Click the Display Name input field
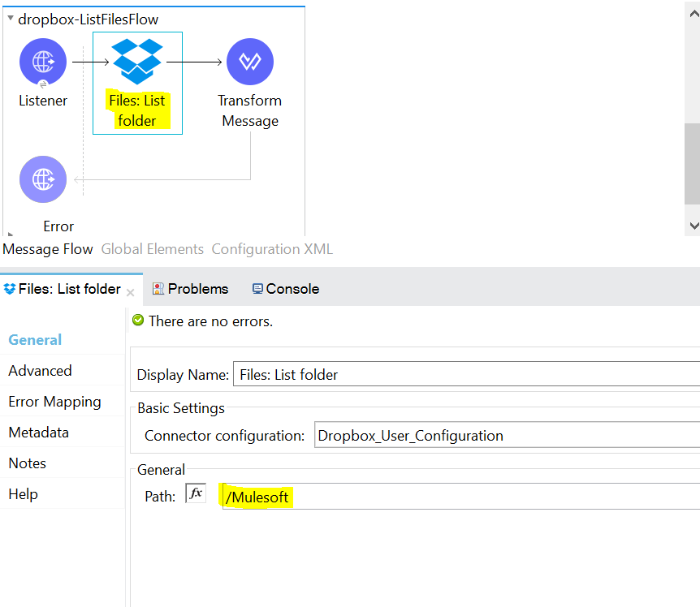700x607 pixels. [x=466, y=374]
